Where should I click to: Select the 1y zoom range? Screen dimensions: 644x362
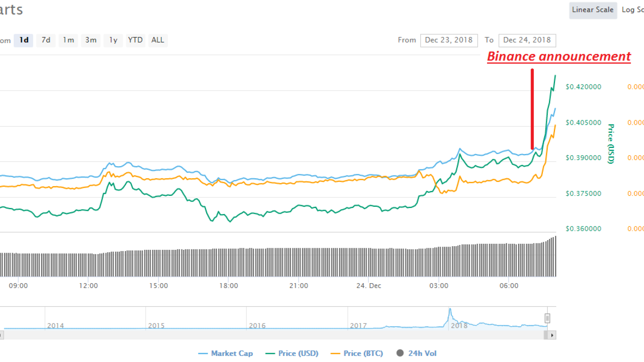point(113,40)
